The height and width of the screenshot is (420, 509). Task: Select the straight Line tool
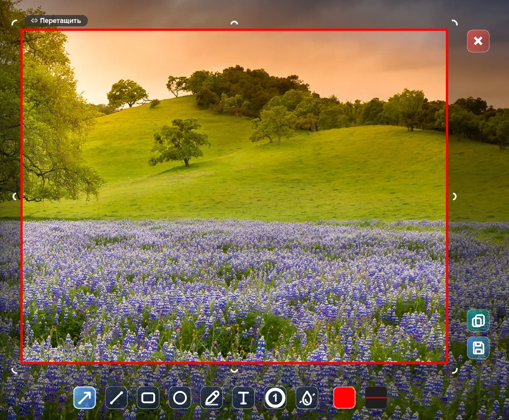click(x=117, y=398)
